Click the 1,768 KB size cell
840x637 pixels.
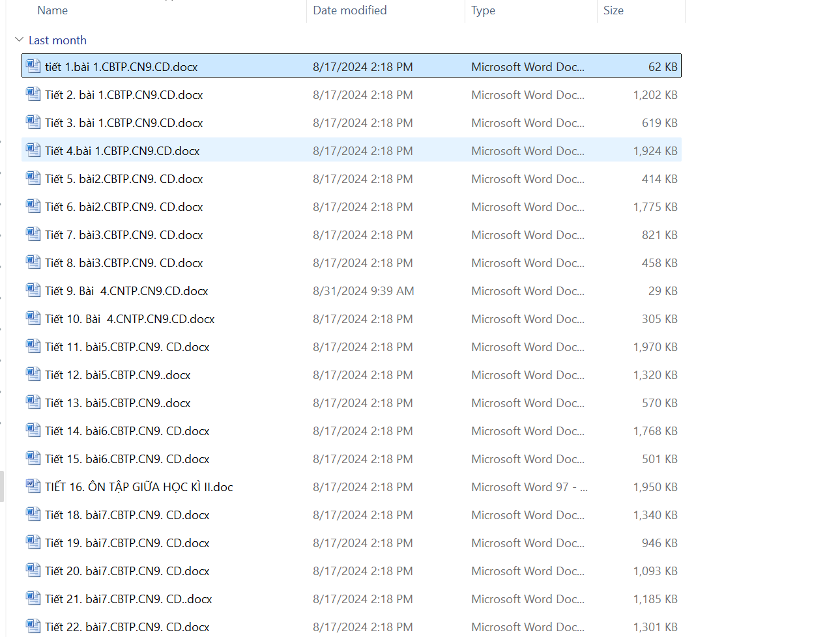(655, 431)
